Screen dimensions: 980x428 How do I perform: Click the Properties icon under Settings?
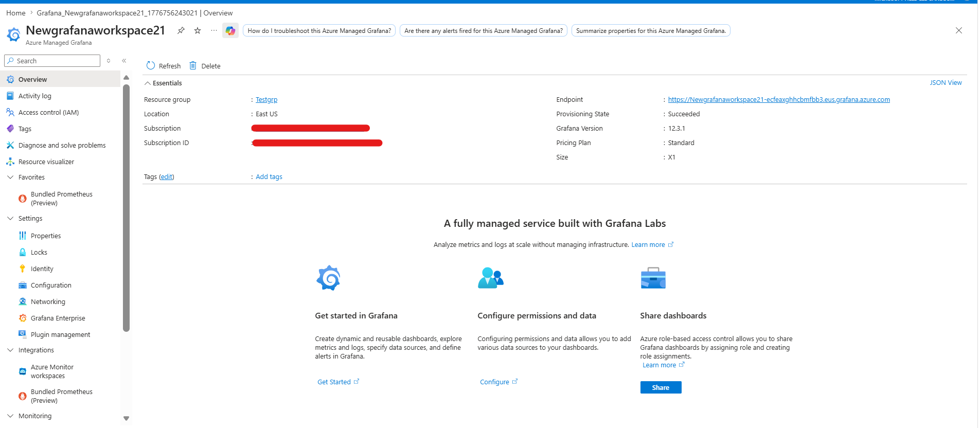[23, 236]
